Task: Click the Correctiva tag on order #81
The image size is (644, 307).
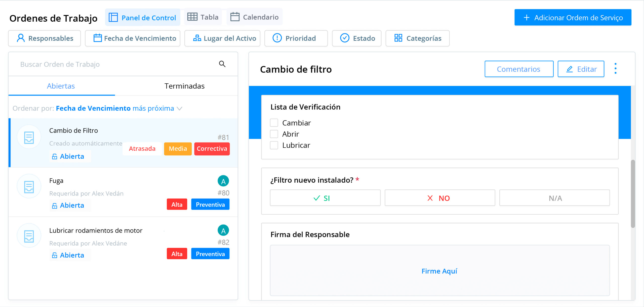Action: [x=212, y=149]
